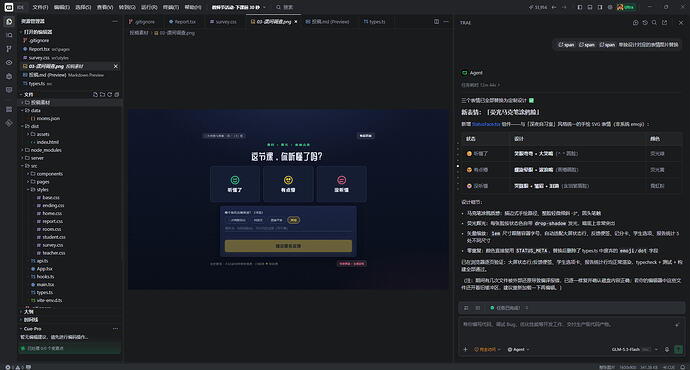Expand the pages folder

[x=39, y=182]
